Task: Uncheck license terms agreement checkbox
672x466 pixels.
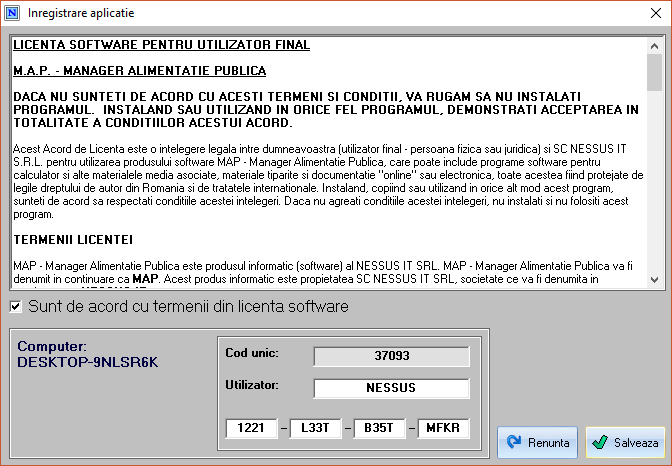Action: (x=15, y=307)
